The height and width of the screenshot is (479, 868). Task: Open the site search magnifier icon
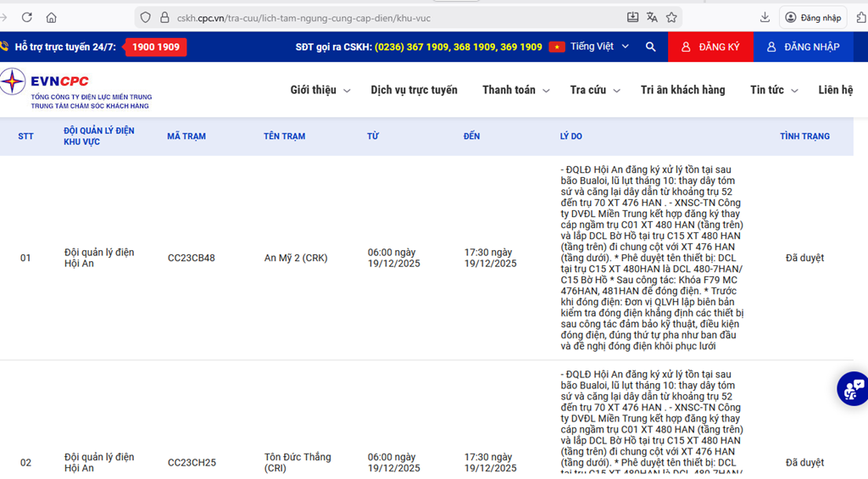(650, 47)
